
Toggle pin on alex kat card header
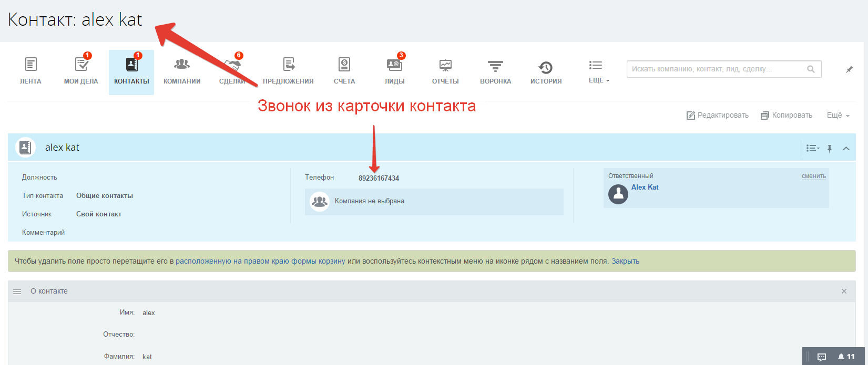[x=830, y=149]
